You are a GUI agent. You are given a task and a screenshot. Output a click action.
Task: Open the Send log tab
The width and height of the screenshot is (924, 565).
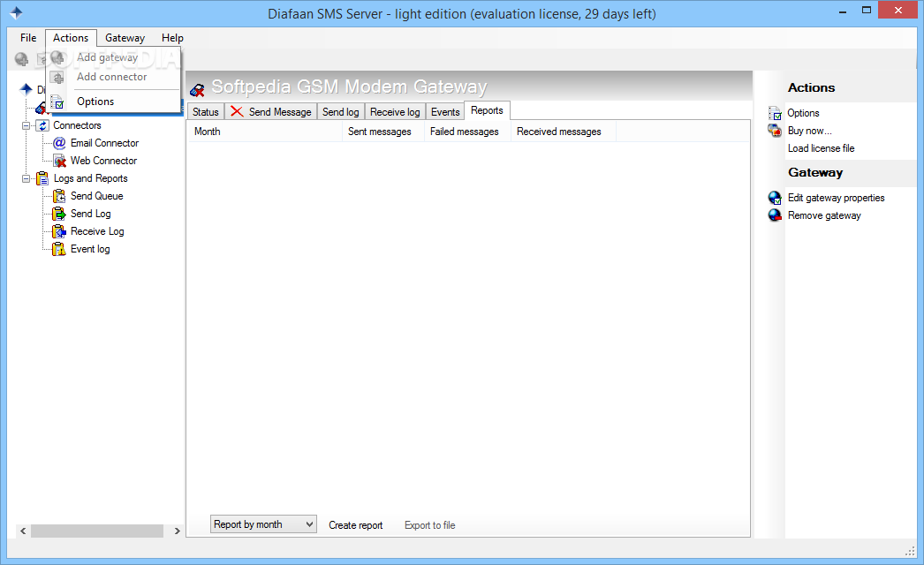tap(341, 112)
